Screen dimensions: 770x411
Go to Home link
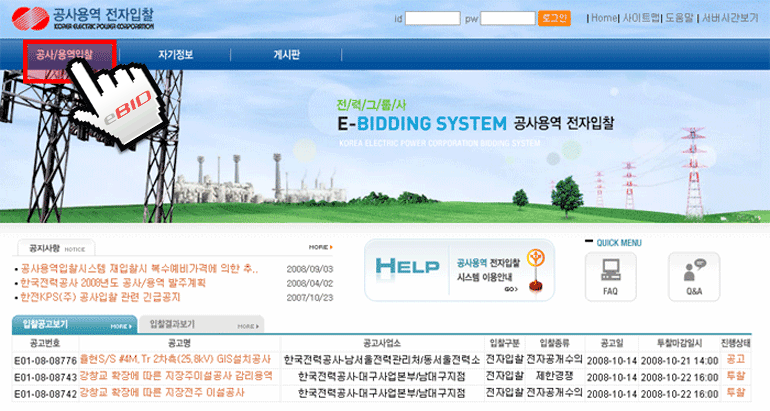click(x=604, y=18)
